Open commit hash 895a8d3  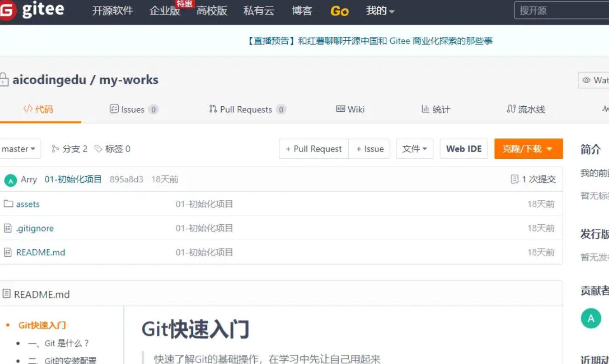(126, 179)
